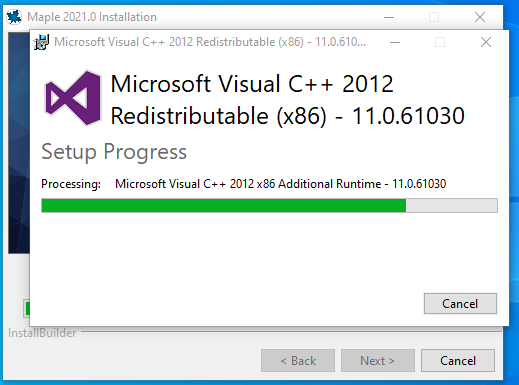Screen dimensions: 519x385
Task: Minimize the Maple 2021.0 Installation window
Action: (x=389, y=17)
